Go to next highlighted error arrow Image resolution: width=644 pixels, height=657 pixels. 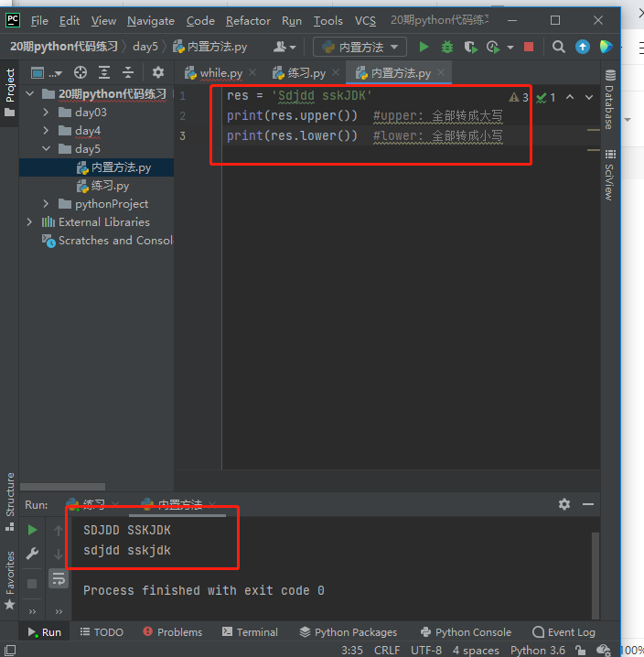[589, 97]
